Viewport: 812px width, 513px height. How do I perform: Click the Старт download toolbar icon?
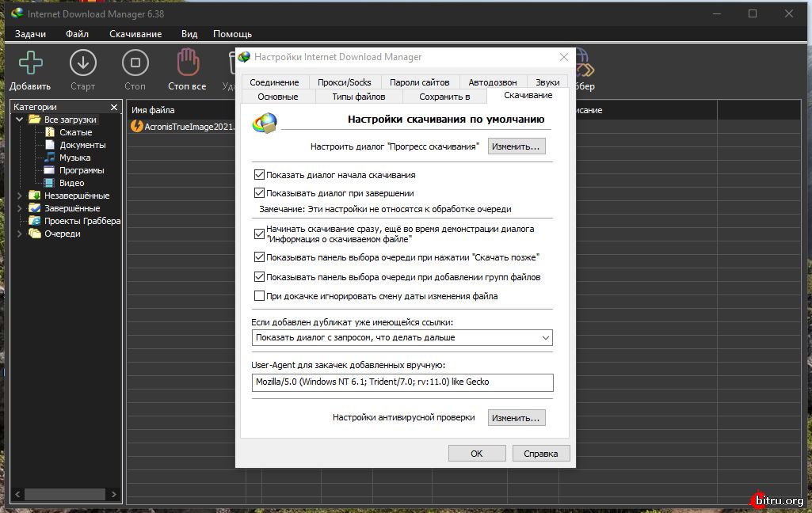coord(83,63)
